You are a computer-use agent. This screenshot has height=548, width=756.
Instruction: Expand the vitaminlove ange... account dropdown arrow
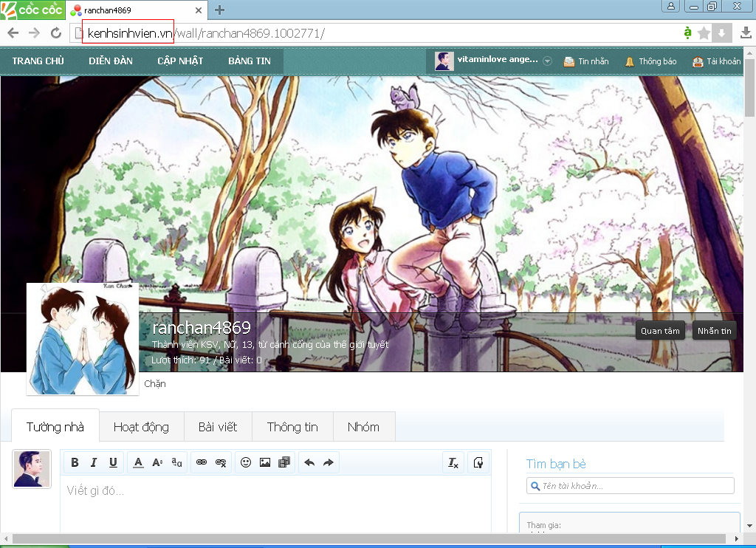click(x=547, y=61)
